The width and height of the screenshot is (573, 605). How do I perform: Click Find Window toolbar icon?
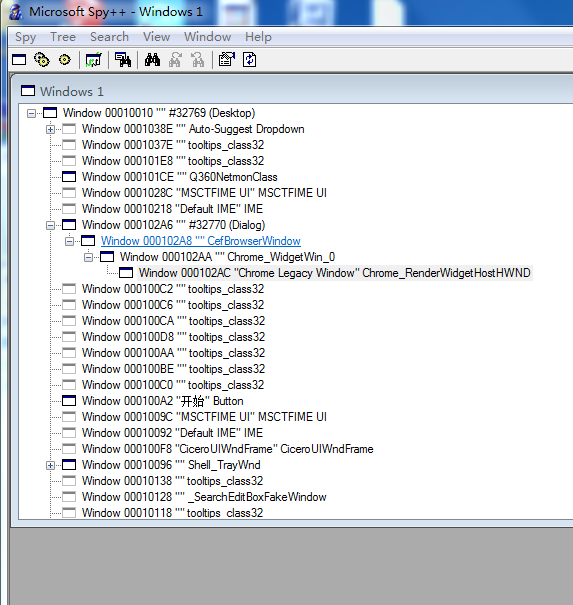(123, 60)
